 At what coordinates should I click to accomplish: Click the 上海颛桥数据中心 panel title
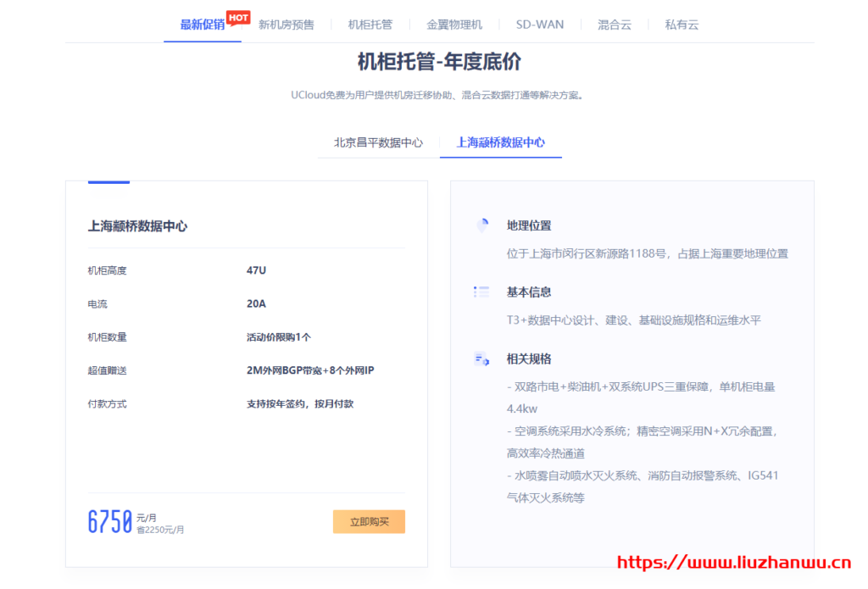coord(137,225)
